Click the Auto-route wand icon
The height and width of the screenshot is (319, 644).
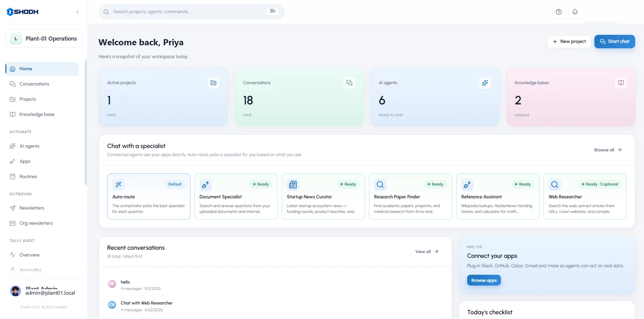click(118, 184)
